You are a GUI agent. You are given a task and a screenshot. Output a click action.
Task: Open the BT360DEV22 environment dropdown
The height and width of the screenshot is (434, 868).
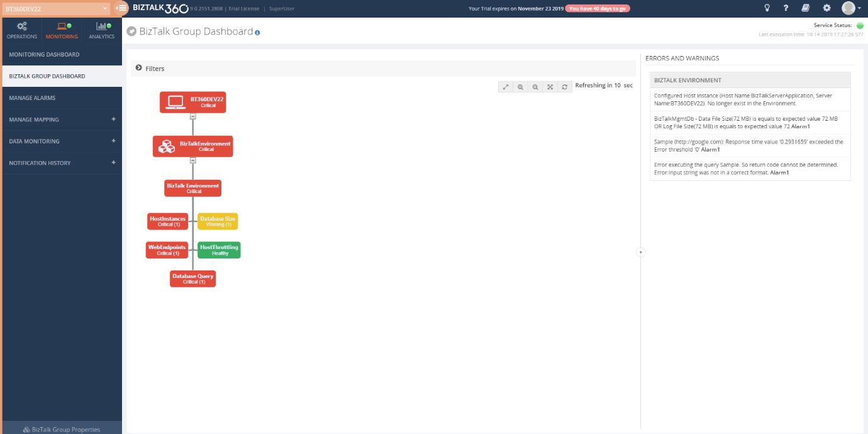coord(57,9)
